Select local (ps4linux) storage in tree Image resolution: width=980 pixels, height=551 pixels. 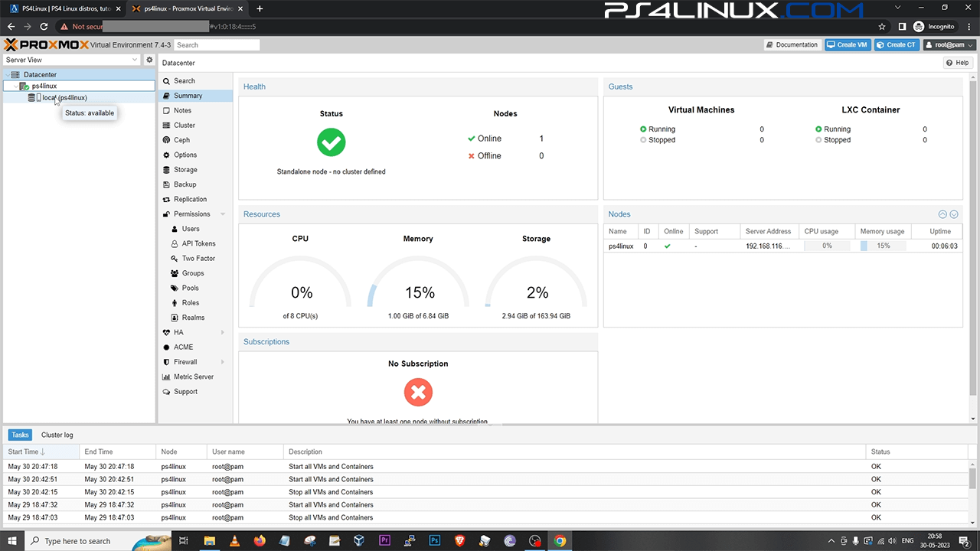click(x=64, y=98)
